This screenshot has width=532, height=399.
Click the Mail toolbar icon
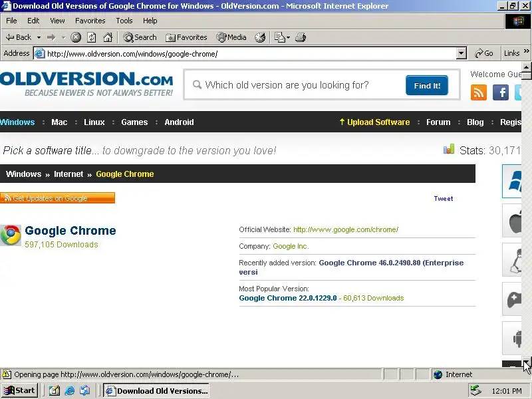tap(279, 37)
